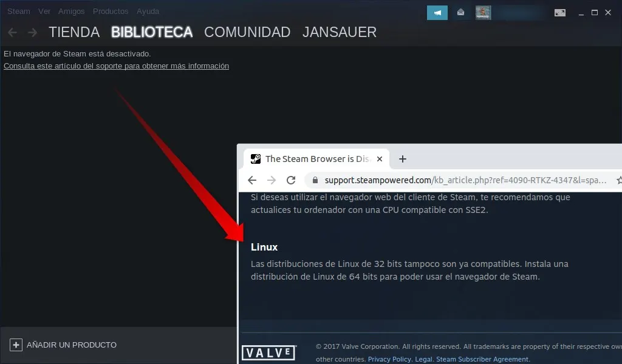The width and height of the screenshot is (622, 364).
Task: Minimize the Steam window
Action: [581, 13]
